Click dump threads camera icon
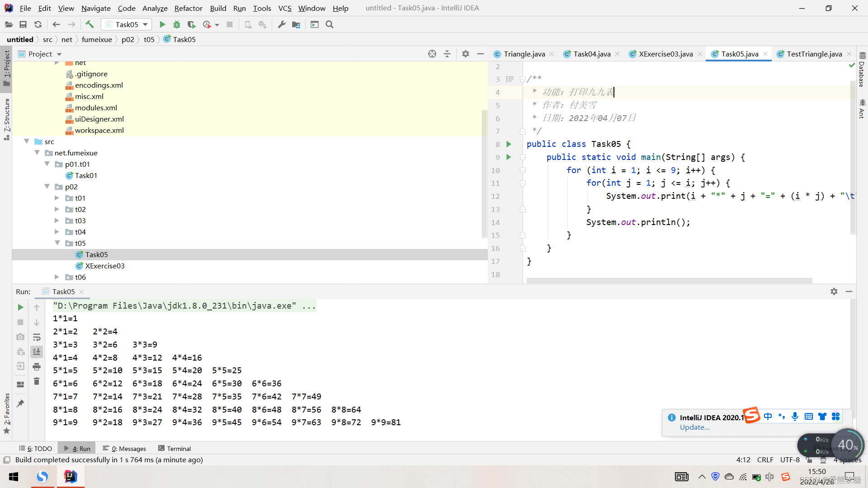Screen dimensions: 868x488 [x=20, y=337]
